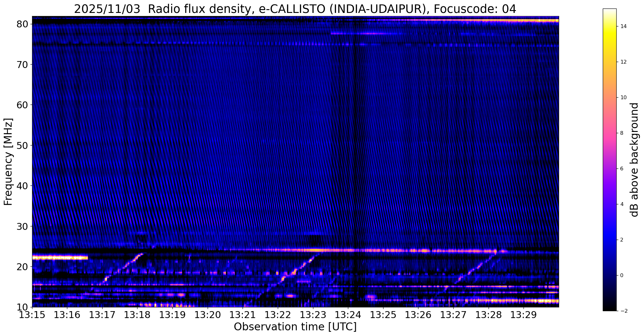The image size is (644, 336).
Task: Click the 30 MHz frequency tick label
Action: [x=22, y=226]
